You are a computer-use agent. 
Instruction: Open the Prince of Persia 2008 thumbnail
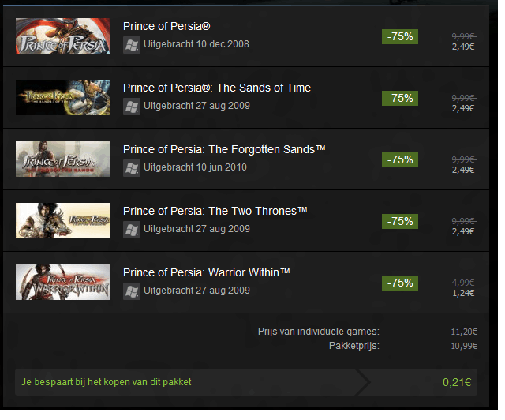tap(63, 36)
